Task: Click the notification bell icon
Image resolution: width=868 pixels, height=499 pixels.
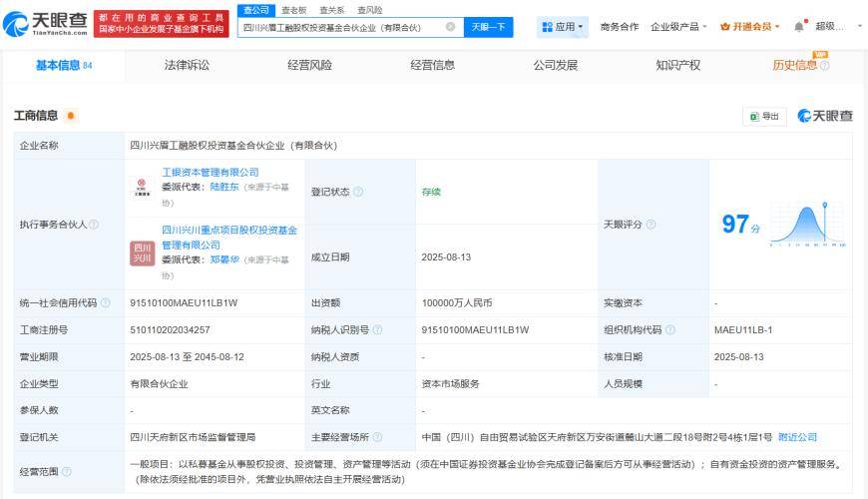Action: (799, 27)
